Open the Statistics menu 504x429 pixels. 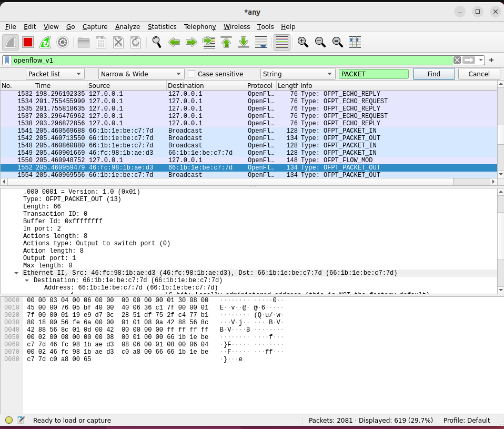[162, 27]
